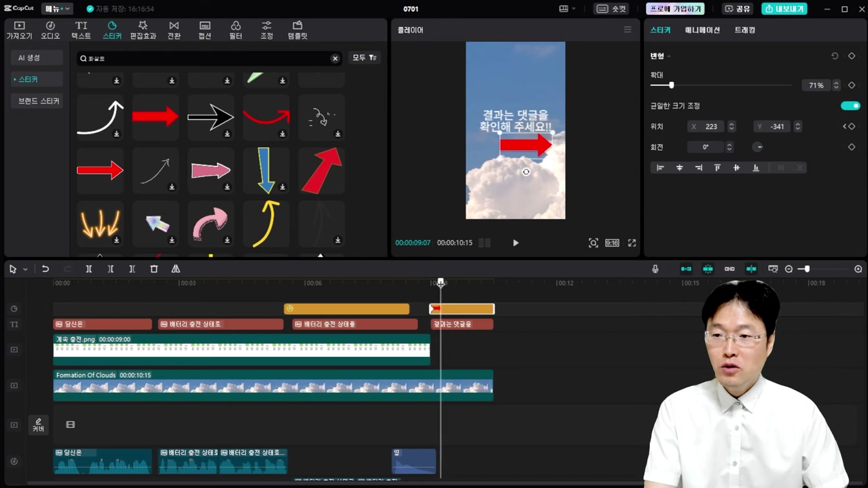Zoom out the timeline
868x488 pixels.
click(x=789, y=269)
